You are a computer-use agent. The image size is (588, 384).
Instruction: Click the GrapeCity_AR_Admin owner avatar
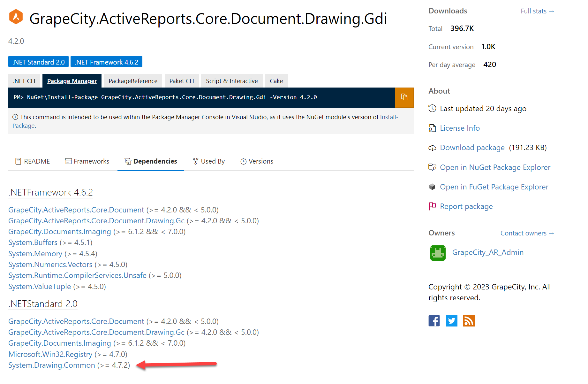click(x=438, y=253)
